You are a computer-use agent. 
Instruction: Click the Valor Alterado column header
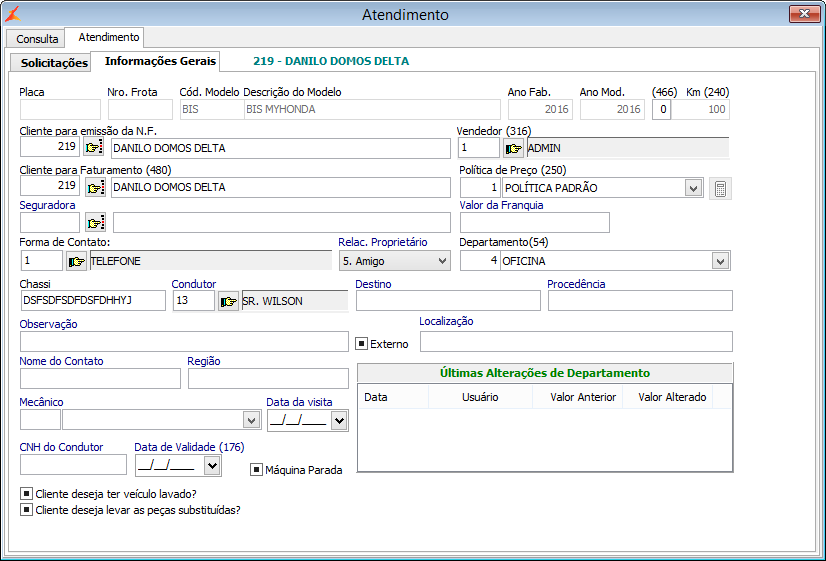coord(667,397)
